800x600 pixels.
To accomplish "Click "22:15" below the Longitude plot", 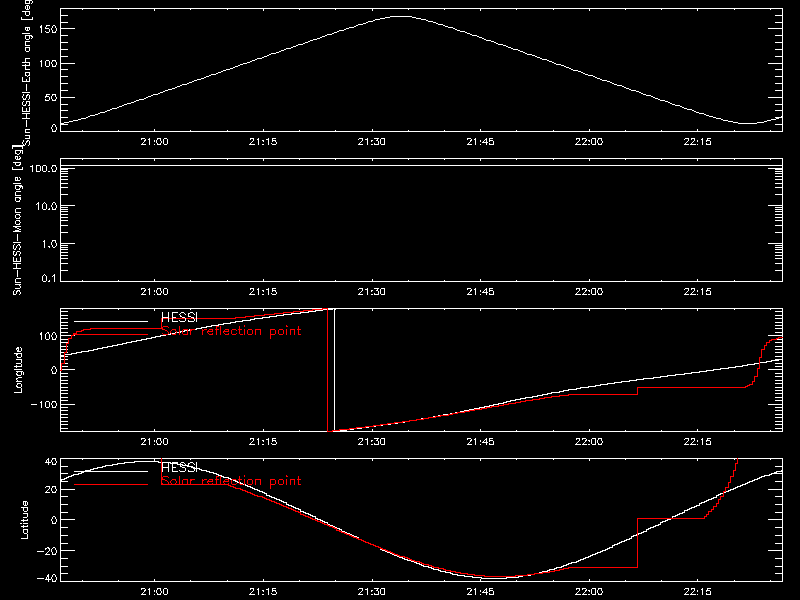I will click(x=697, y=441).
